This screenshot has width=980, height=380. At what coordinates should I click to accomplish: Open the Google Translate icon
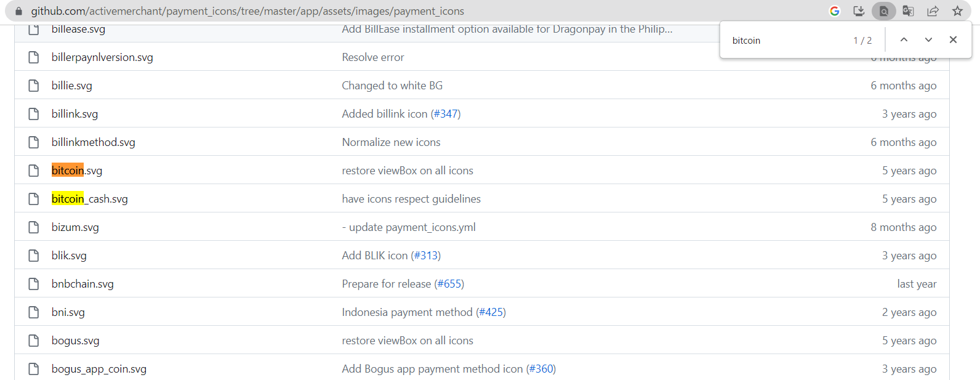(x=908, y=11)
